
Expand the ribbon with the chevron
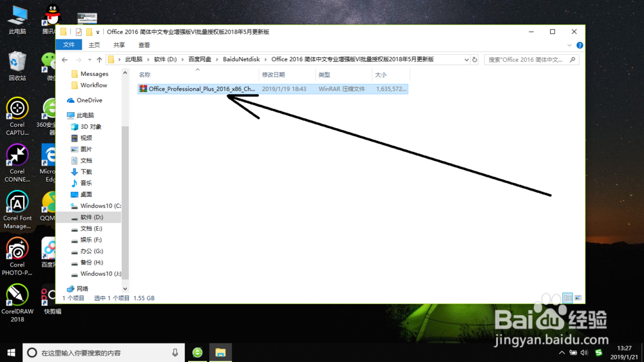(x=569, y=45)
